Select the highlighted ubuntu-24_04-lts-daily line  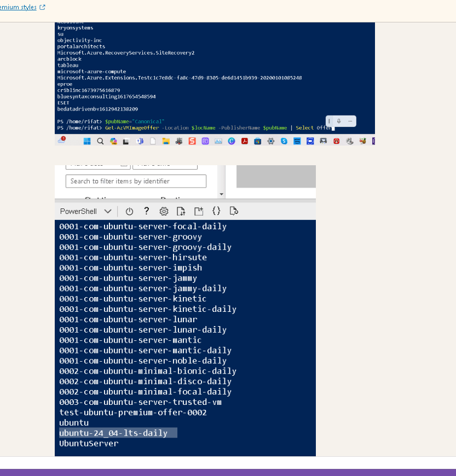pyautogui.click(x=113, y=433)
